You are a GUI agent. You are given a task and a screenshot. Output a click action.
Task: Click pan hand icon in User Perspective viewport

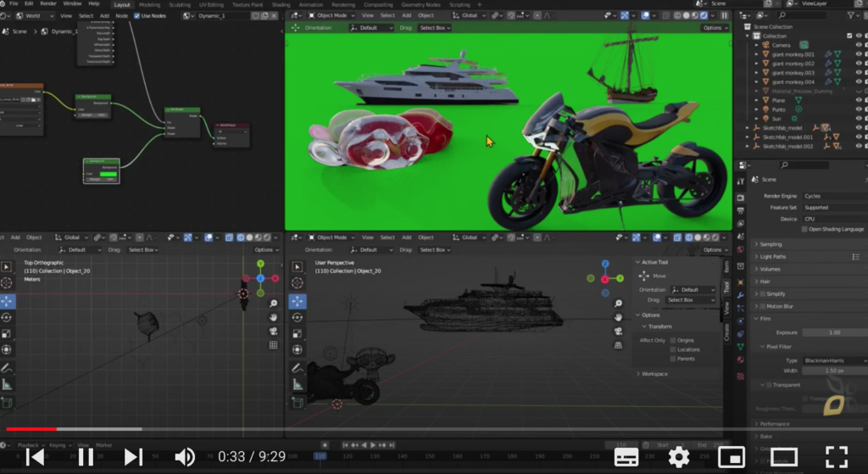(x=618, y=317)
